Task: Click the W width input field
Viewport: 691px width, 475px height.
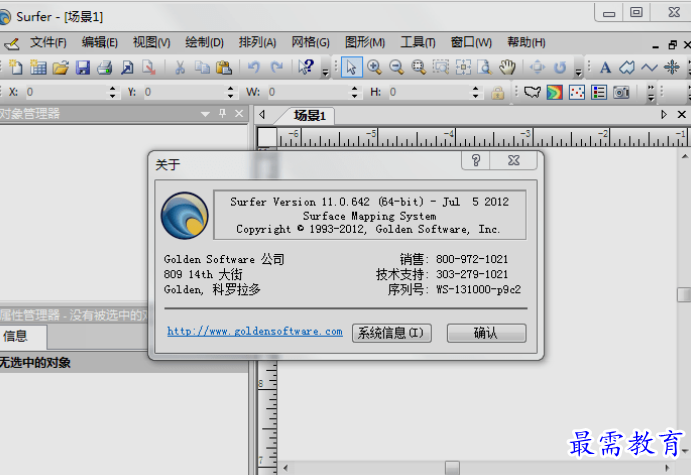Action: tap(308, 93)
